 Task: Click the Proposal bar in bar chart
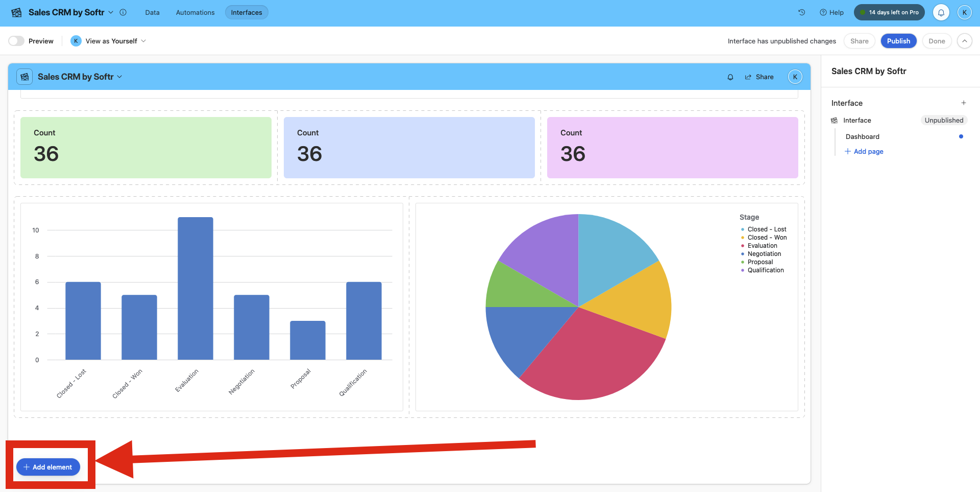click(x=308, y=340)
